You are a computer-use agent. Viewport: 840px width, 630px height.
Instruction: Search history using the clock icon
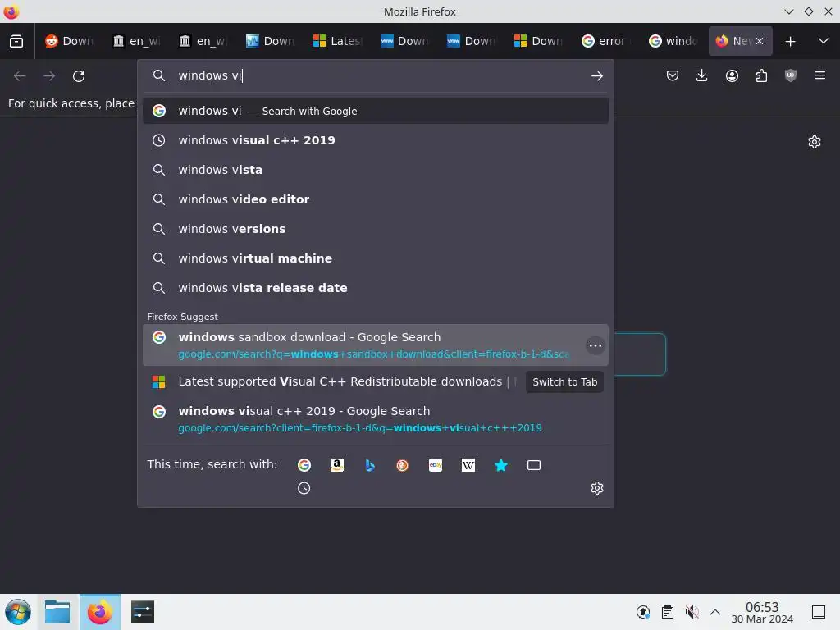pos(304,488)
